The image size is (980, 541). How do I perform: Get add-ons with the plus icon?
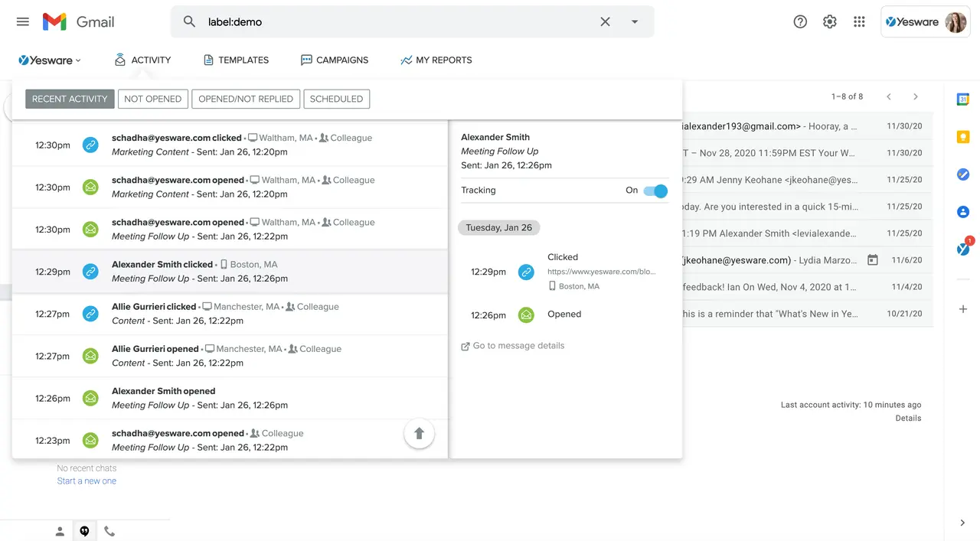[x=963, y=309]
